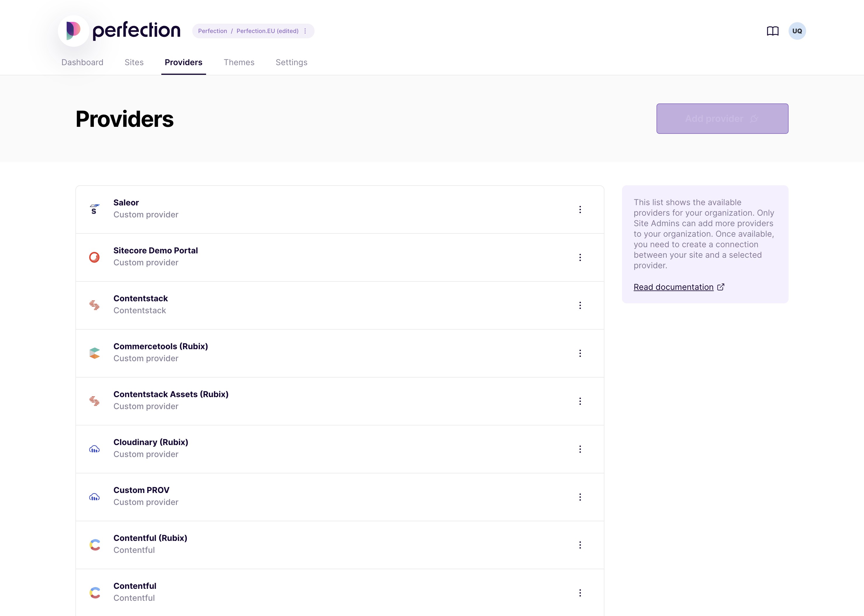This screenshot has width=864, height=616.
Task: Open options menu for Saleor provider
Action: pyautogui.click(x=580, y=210)
